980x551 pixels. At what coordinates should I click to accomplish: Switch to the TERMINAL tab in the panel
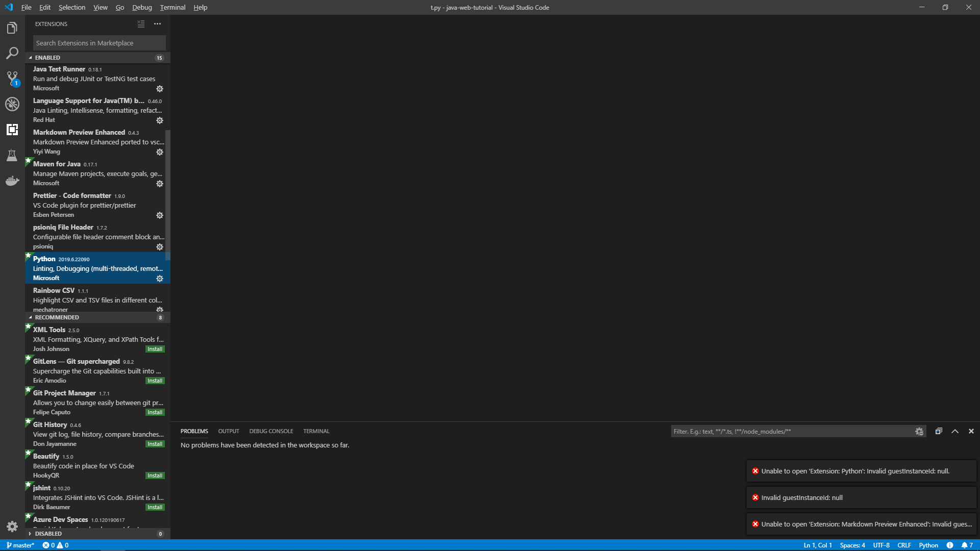[316, 431]
